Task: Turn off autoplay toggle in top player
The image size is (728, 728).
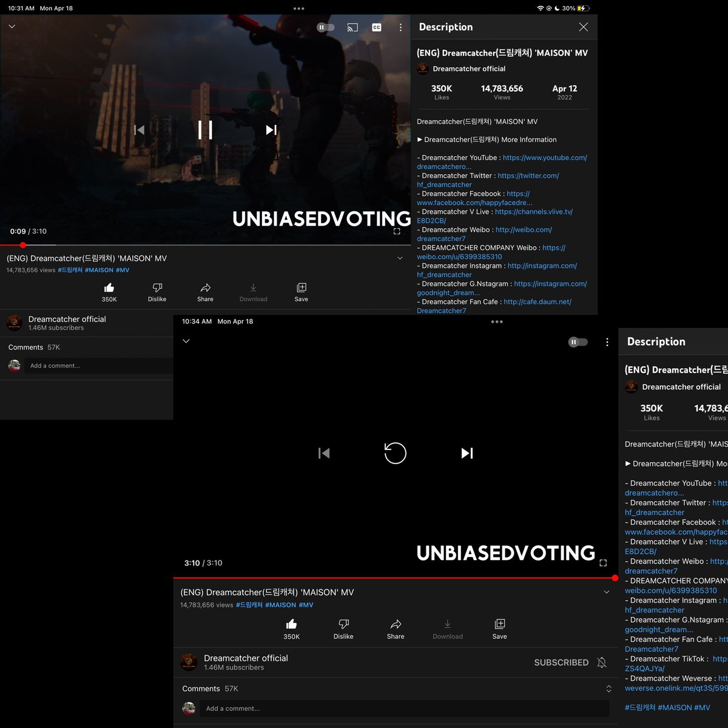Action: (326, 27)
